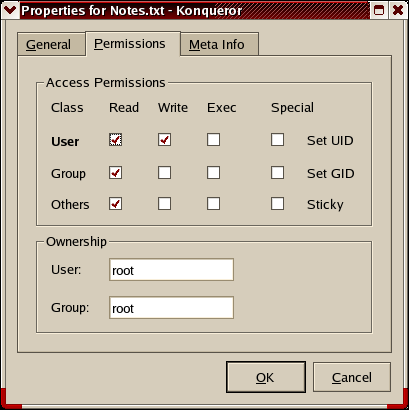Focus the Ownership User text field
Viewport: 409px width, 410px height.
pyautogui.click(x=171, y=270)
